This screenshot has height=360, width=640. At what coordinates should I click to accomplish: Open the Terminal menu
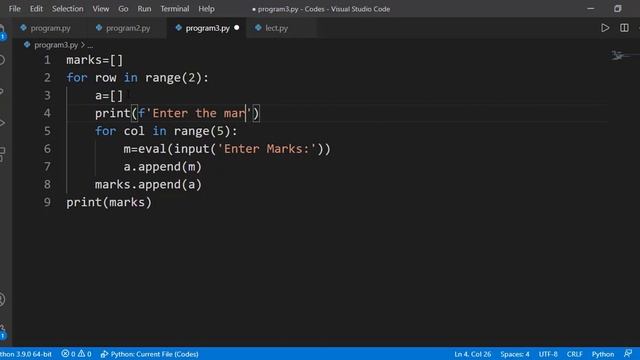(175, 9)
